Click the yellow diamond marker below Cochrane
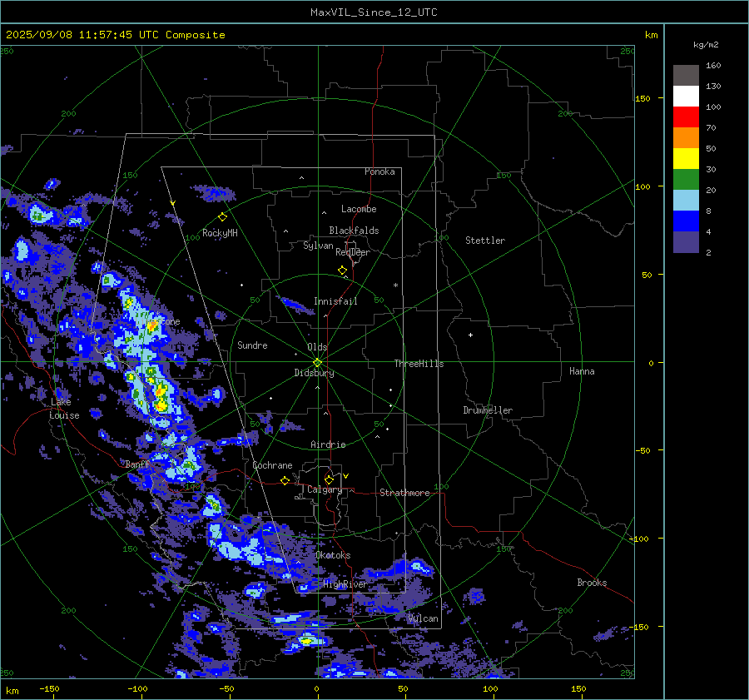This screenshot has height=700, width=749. 285,480
